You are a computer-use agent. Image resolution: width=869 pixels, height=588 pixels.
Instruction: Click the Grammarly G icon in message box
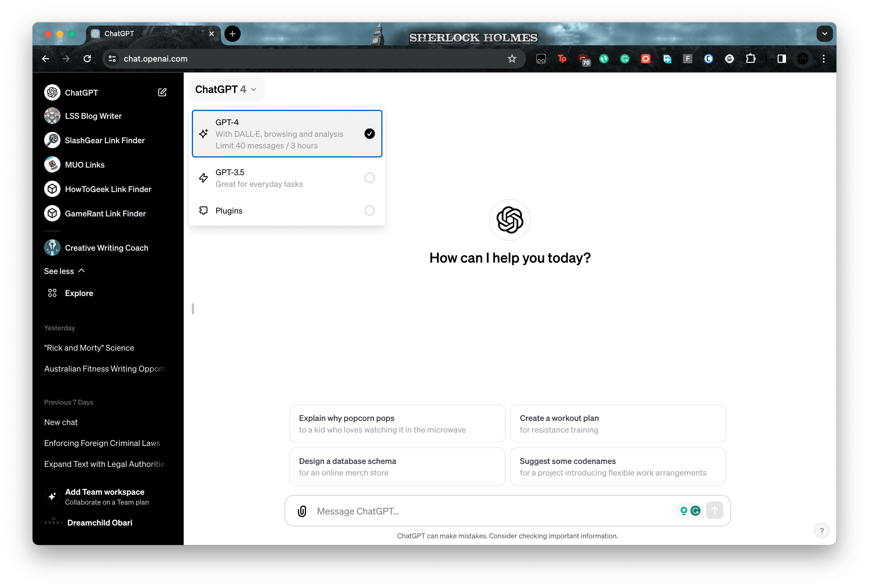695,511
